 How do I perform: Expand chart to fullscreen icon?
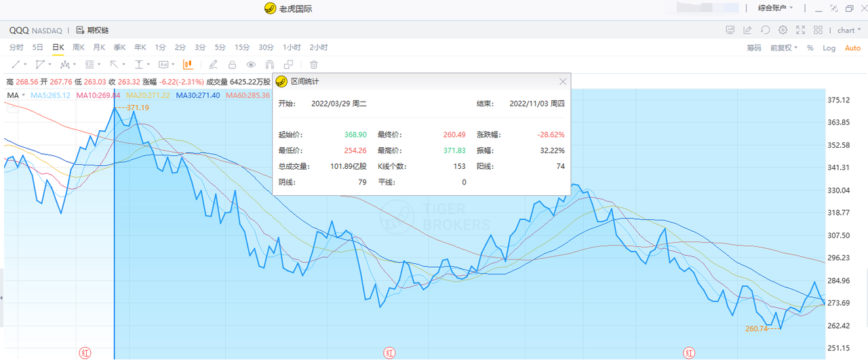coord(801,30)
